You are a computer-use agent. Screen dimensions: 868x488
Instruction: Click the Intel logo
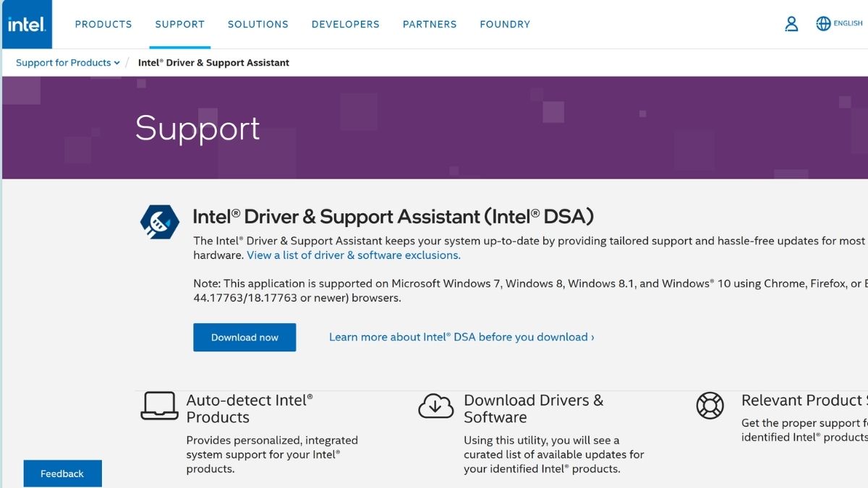tap(26, 24)
